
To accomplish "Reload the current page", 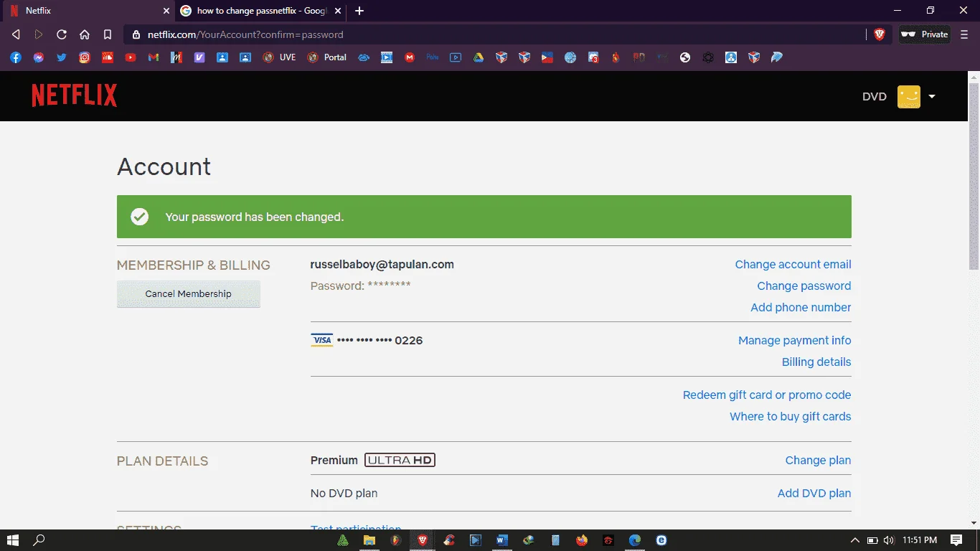I will [x=62, y=34].
